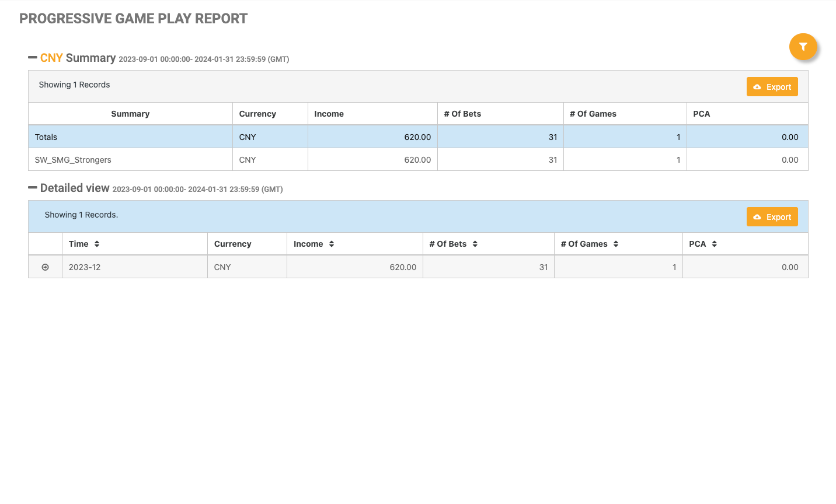This screenshot has height=504, width=836.
Task: Click the Income column sort icon in Detailed view
Action: pyautogui.click(x=332, y=244)
